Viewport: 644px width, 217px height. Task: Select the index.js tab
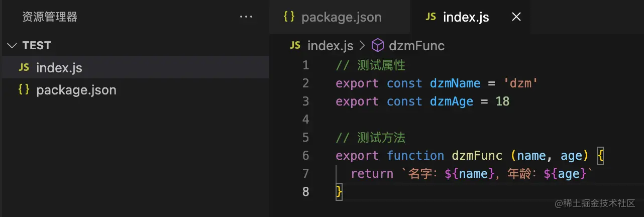[466, 17]
